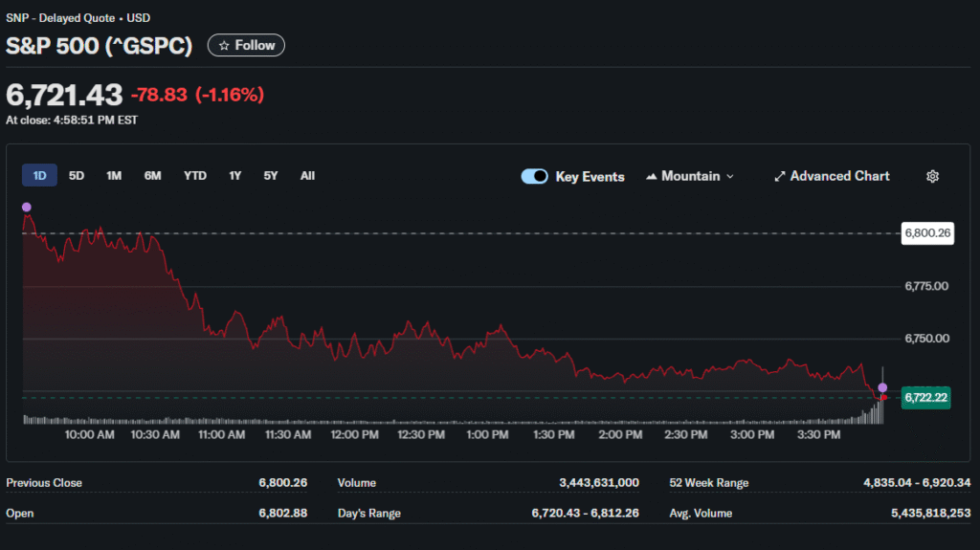Click the mountain chart type icon
Image resolution: width=980 pixels, height=550 pixels.
tap(652, 176)
